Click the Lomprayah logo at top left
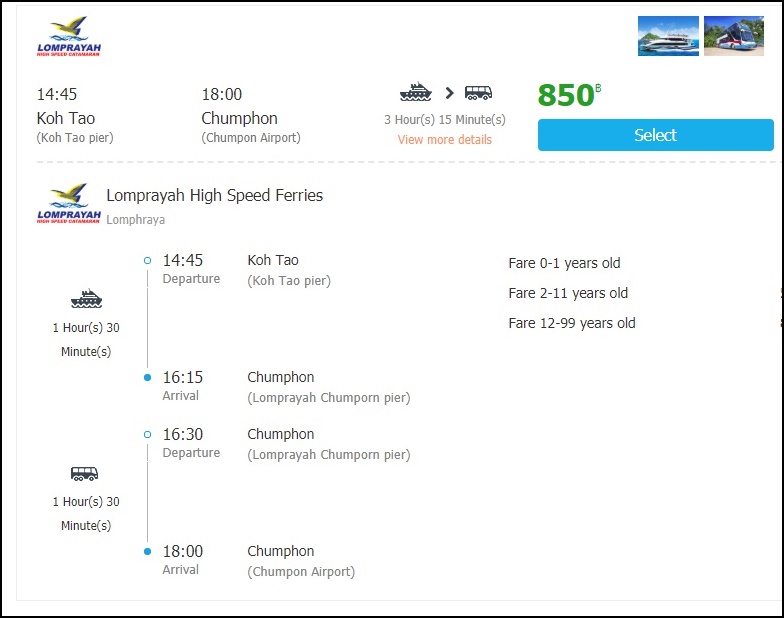This screenshot has height=618, width=784. pos(69,37)
